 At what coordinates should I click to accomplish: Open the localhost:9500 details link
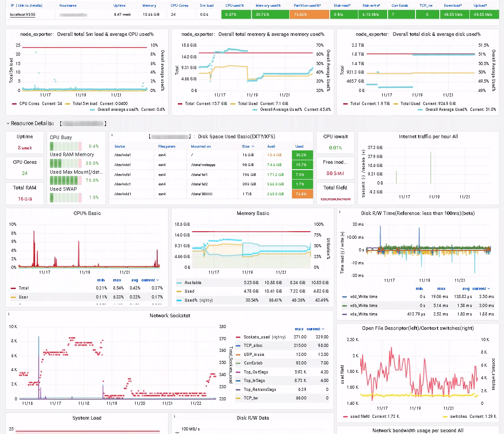click(23, 15)
